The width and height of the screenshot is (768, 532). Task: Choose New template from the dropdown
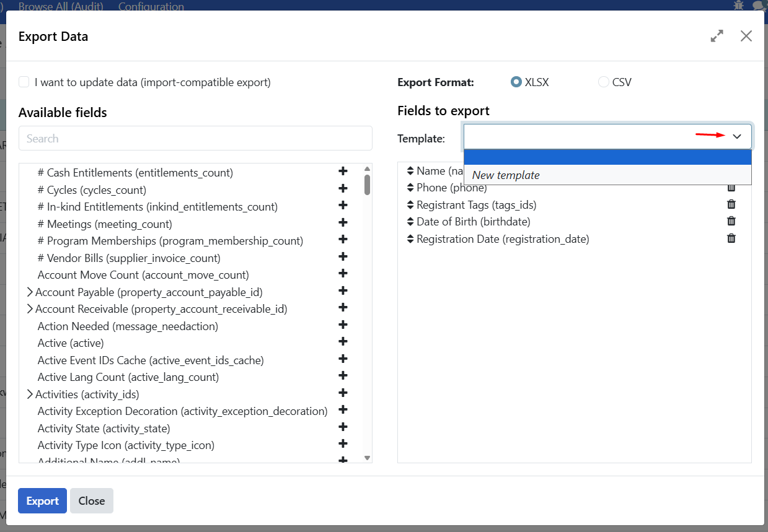click(x=505, y=175)
